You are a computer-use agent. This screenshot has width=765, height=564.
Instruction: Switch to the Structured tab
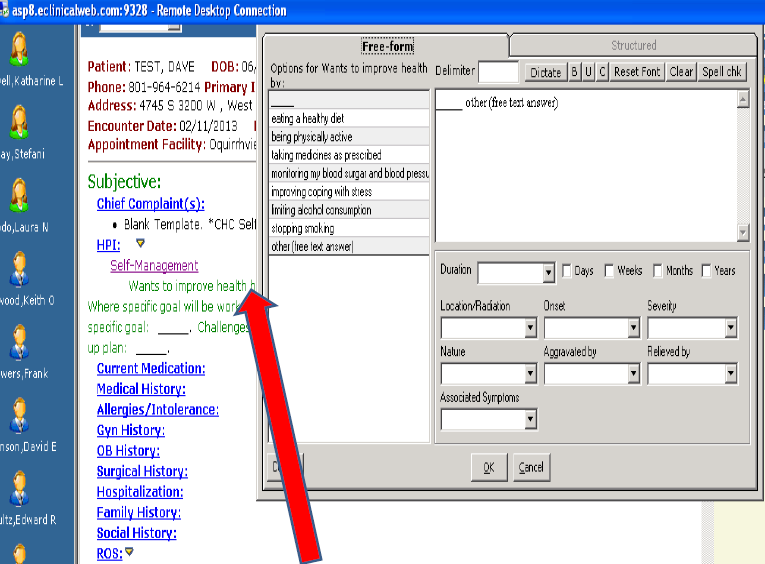(x=633, y=45)
